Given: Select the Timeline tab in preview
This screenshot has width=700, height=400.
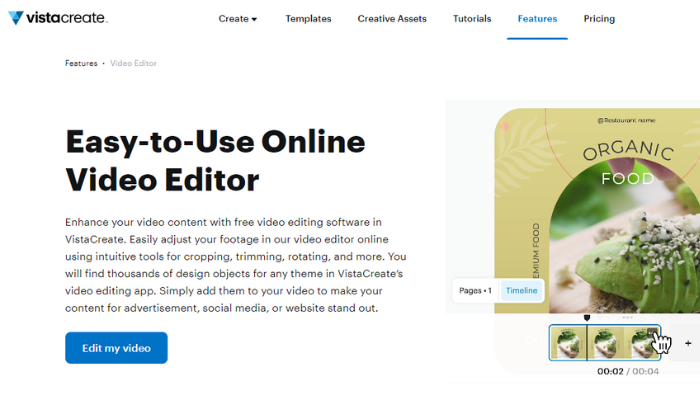Looking at the screenshot, I should tap(521, 291).
